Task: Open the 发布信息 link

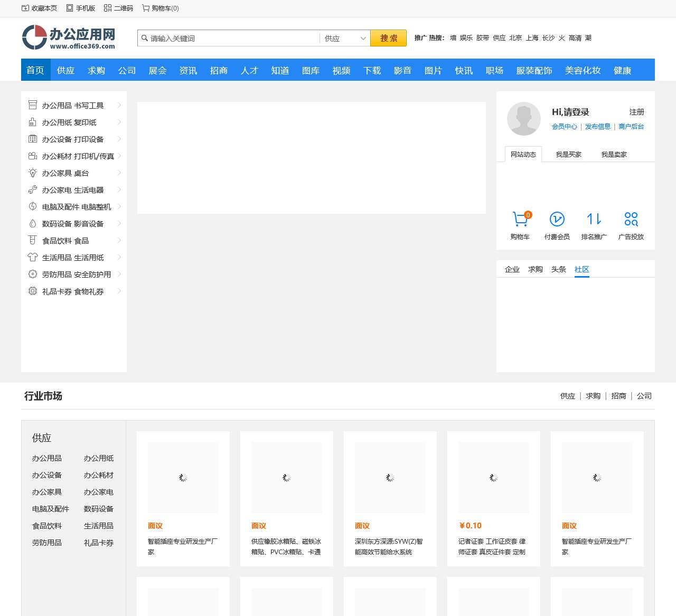Action: click(598, 127)
